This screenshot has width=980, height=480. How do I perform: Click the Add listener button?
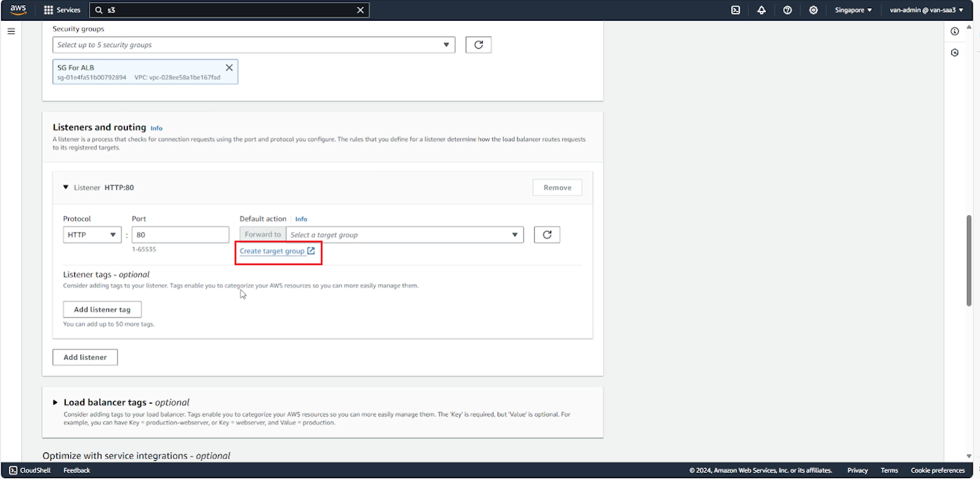[85, 358]
